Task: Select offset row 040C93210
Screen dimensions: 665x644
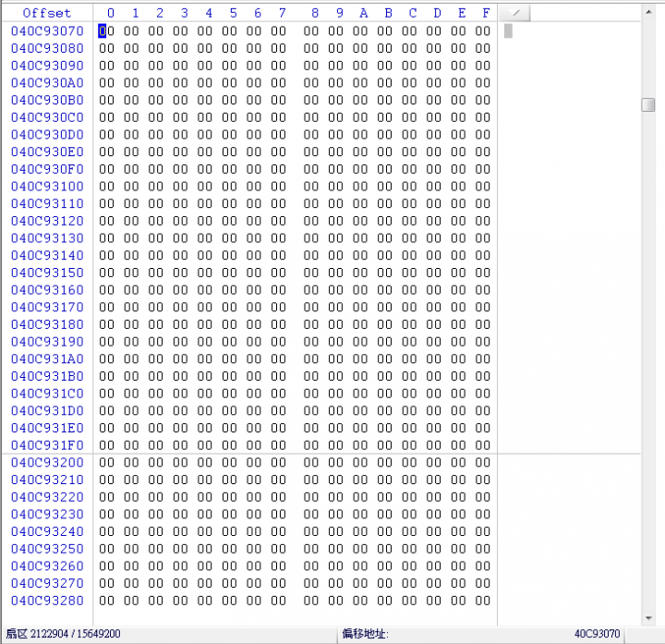Action: coord(47,480)
